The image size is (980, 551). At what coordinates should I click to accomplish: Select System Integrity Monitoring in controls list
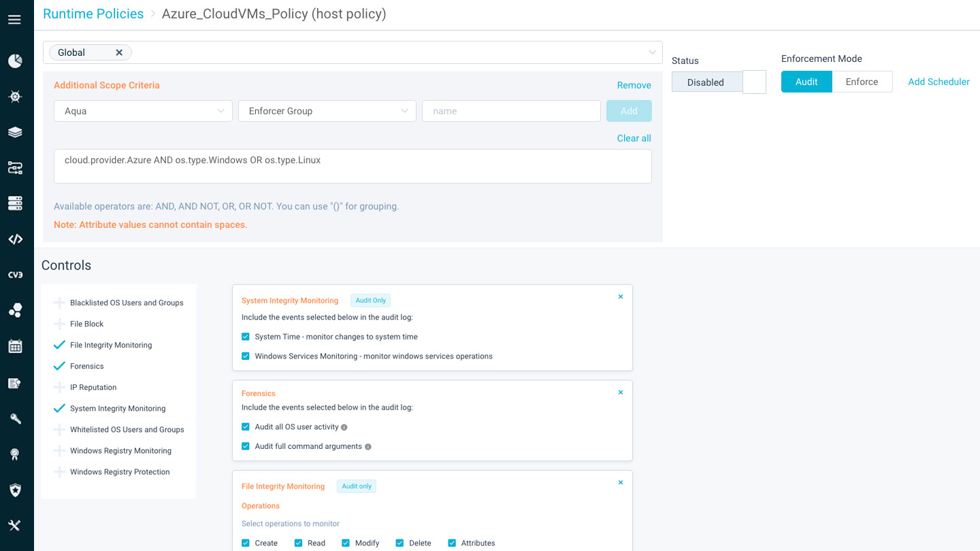pyautogui.click(x=118, y=408)
